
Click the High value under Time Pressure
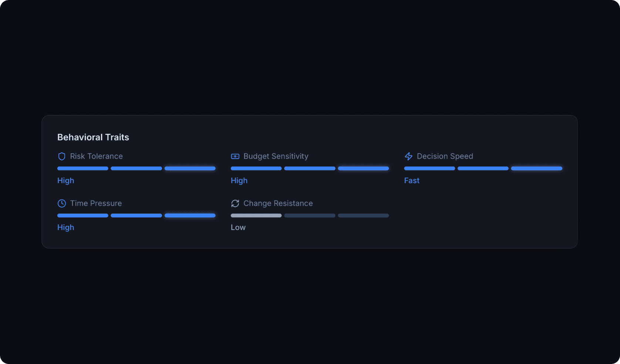pos(66,227)
